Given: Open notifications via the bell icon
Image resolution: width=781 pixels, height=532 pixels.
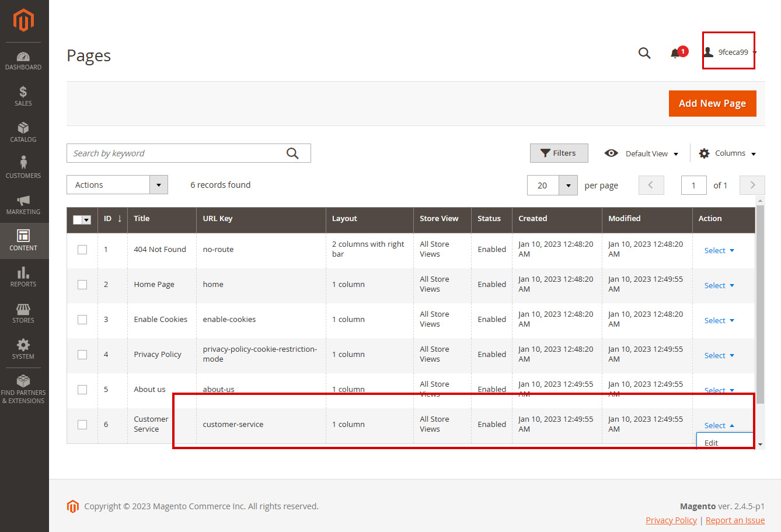Looking at the screenshot, I should coord(675,52).
